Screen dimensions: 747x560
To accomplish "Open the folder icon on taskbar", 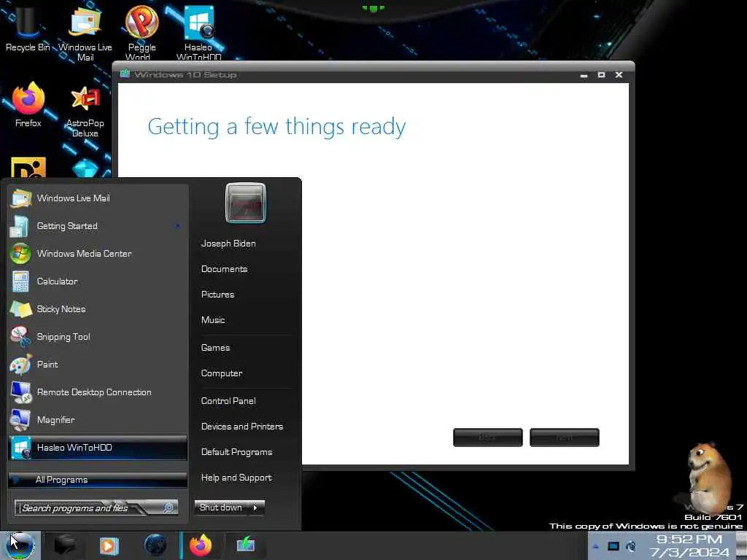I will [65, 545].
